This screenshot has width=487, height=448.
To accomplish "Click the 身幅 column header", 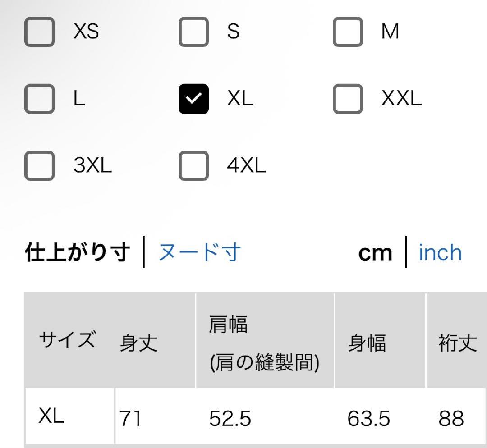I will (367, 343).
